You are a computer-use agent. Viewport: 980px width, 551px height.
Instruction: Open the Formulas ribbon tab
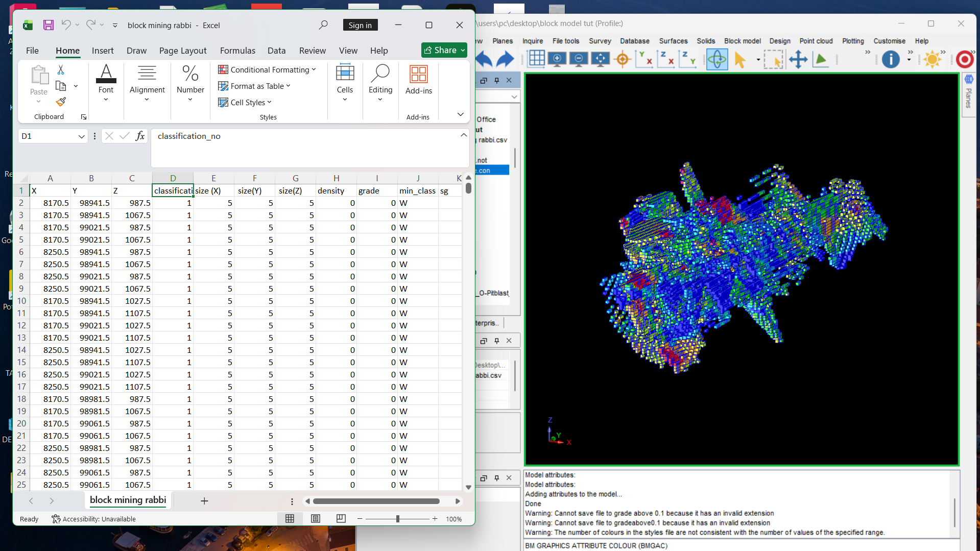point(237,51)
